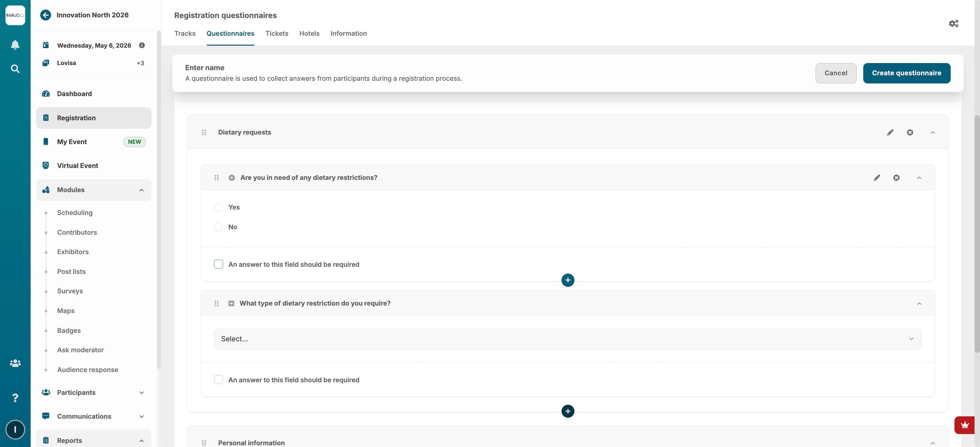Switch to the Hotels tab
Screen dimensions: 980x447
309,33
